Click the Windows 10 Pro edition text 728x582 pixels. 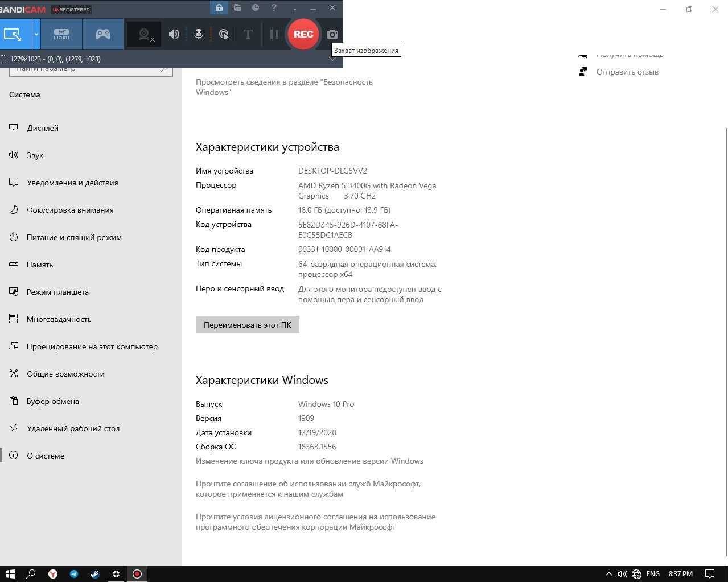[326, 404]
